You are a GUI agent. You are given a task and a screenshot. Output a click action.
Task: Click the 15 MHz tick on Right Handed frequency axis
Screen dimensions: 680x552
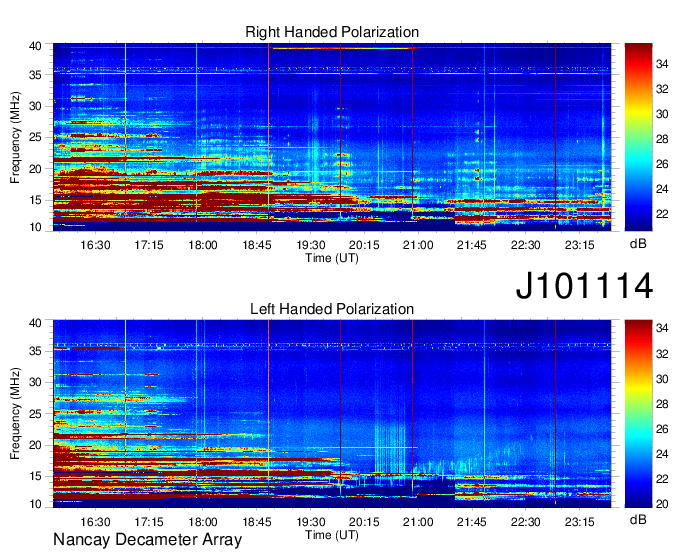pyautogui.click(x=35, y=200)
